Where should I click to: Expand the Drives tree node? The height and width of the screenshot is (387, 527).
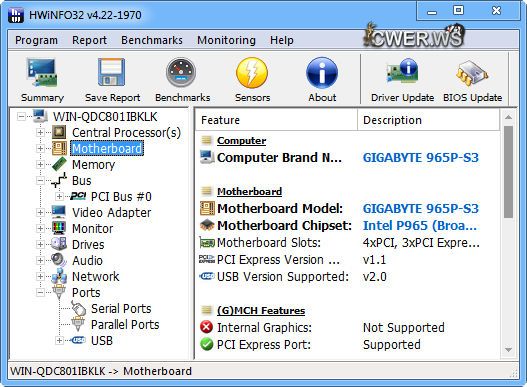[x=40, y=244]
